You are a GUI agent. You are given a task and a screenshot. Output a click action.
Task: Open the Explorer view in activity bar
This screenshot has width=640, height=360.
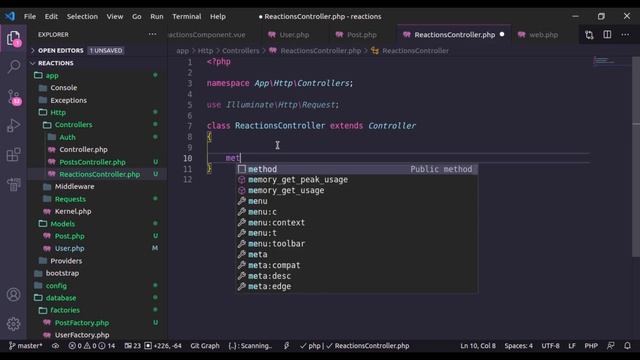tap(13, 39)
